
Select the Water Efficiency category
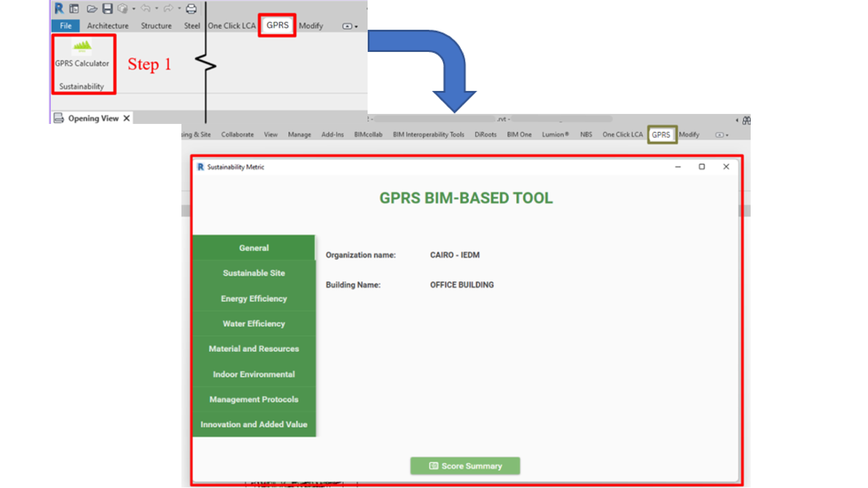click(254, 324)
